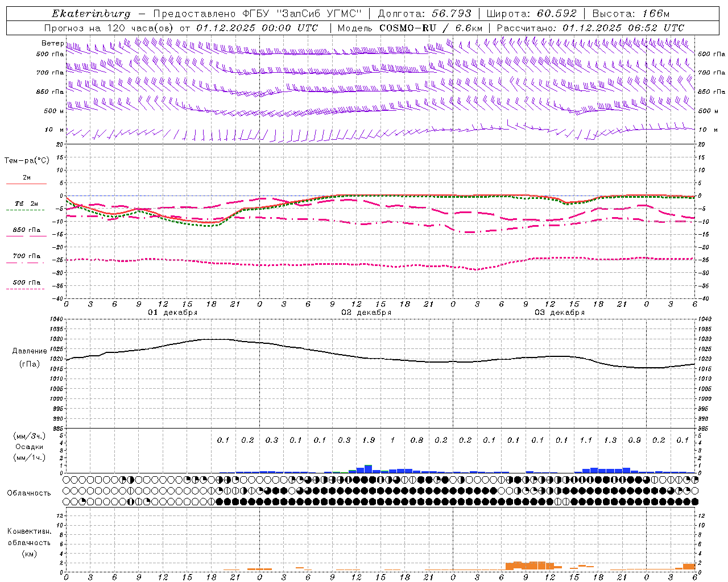Click the '850 гПа' temperature legend entry
The width and height of the screenshot is (728, 582).
click(x=26, y=230)
